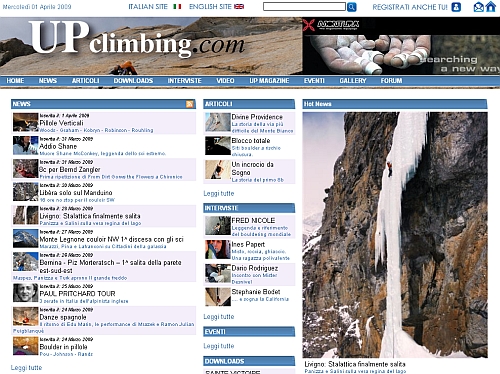Switch to ITALIAN SITE
This screenshot has width=500, height=374.
[148, 7]
